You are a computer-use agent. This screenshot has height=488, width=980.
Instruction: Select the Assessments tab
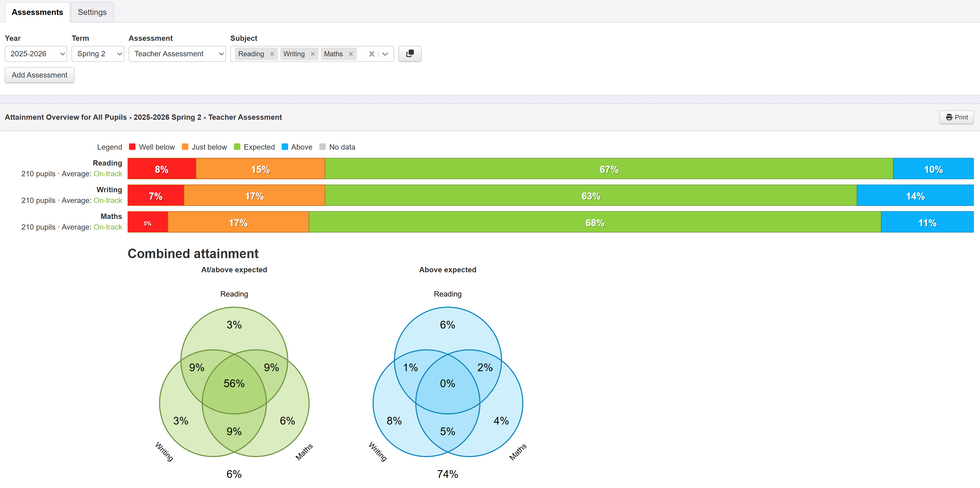coord(37,12)
